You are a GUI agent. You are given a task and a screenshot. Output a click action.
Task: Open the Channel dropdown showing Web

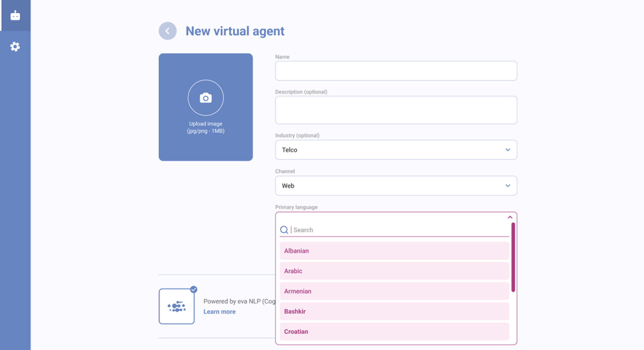396,186
